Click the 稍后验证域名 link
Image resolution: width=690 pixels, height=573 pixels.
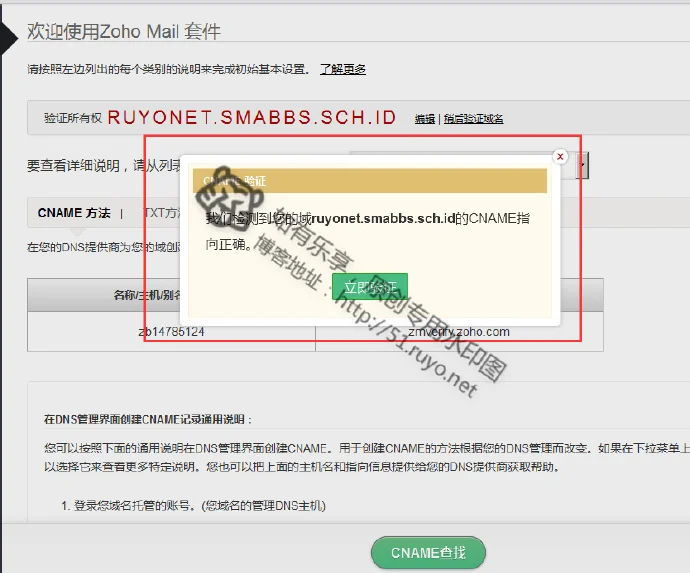click(473, 119)
